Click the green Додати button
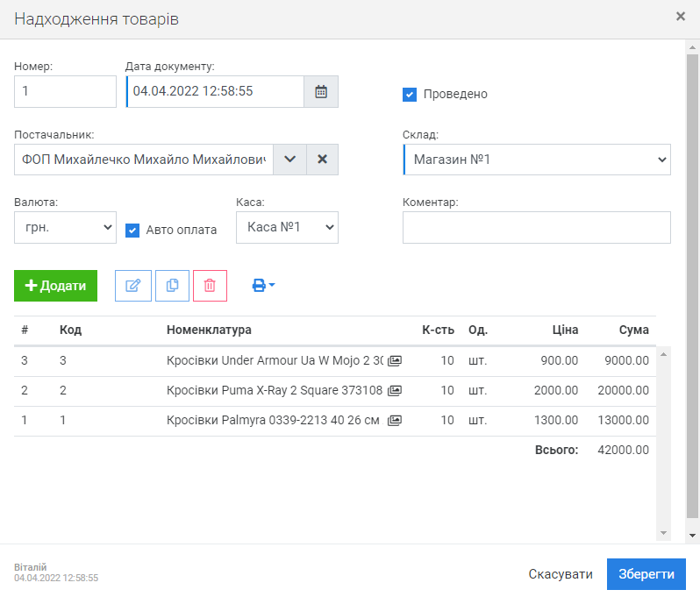Viewport: 700px width, 604px height. coord(55,286)
